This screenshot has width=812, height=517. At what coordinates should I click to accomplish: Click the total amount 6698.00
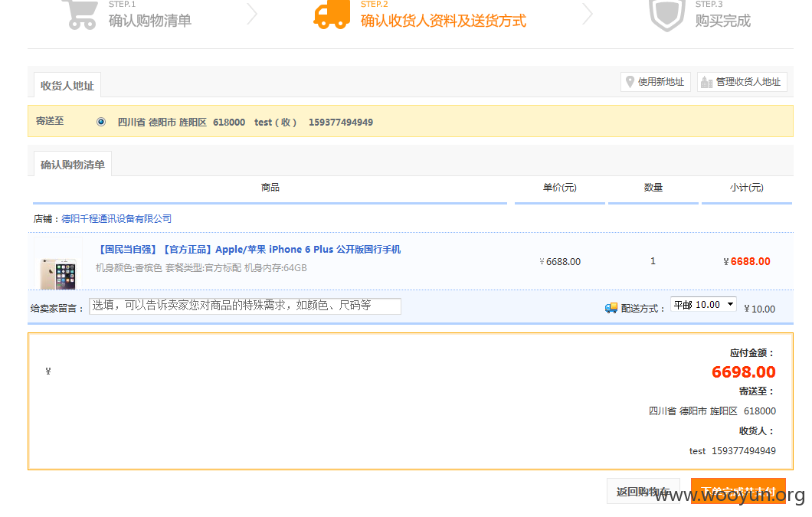click(x=743, y=372)
